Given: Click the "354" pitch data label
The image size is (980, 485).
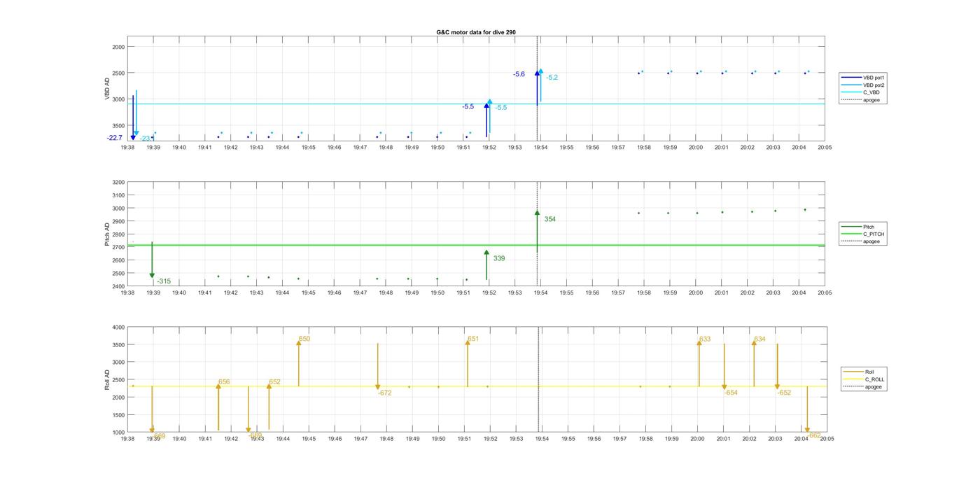Looking at the screenshot, I should click(550, 220).
